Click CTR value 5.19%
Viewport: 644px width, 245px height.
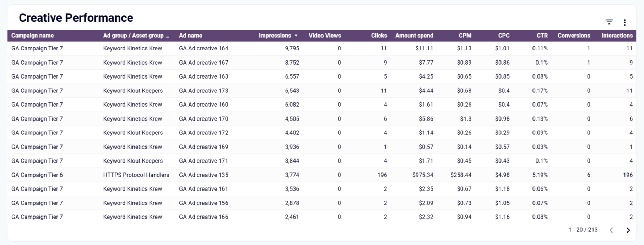[540, 175]
